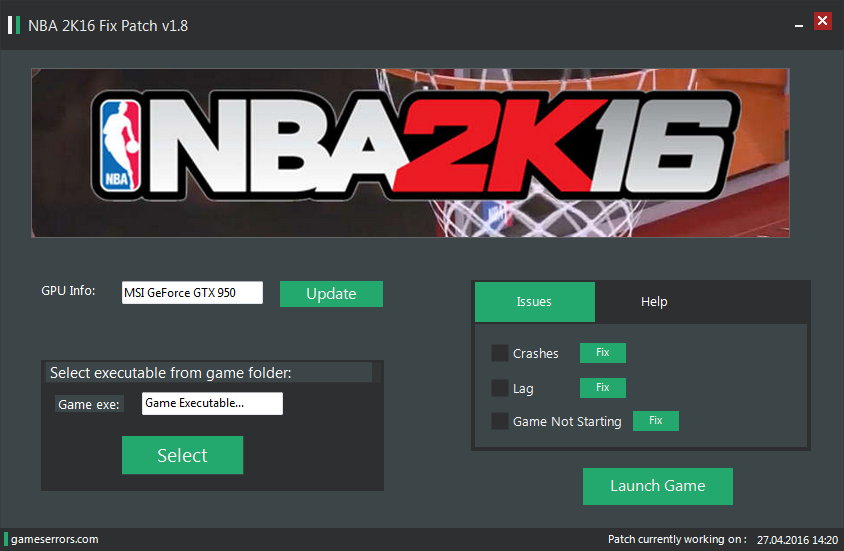The width and height of the screenshot is (844, 551).
Task: Launch the game
Action: 658,486
